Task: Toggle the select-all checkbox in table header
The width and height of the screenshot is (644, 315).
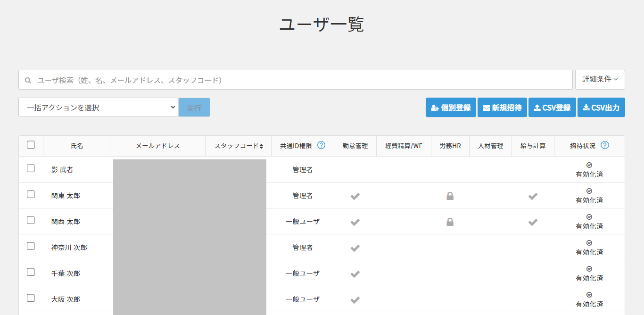Action: click(x=31, y=145)
